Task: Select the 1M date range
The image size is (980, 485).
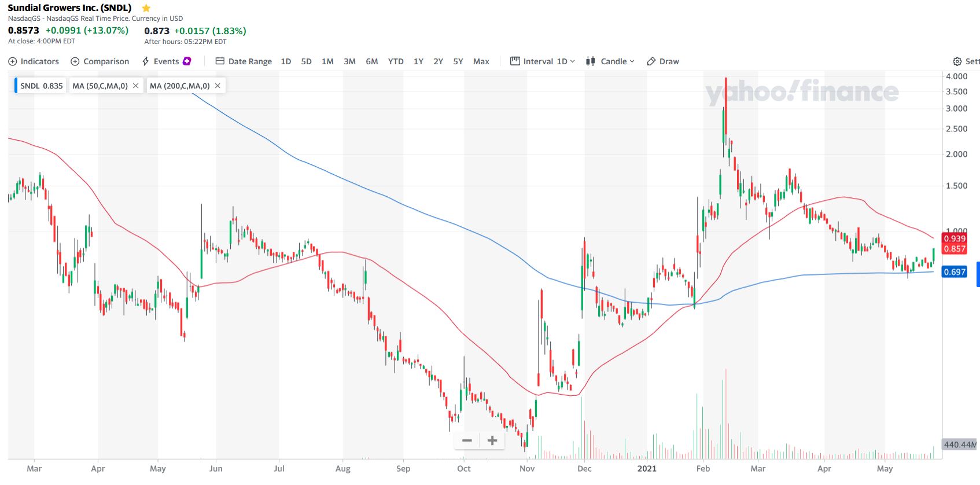Action: [x=327, y=61]
